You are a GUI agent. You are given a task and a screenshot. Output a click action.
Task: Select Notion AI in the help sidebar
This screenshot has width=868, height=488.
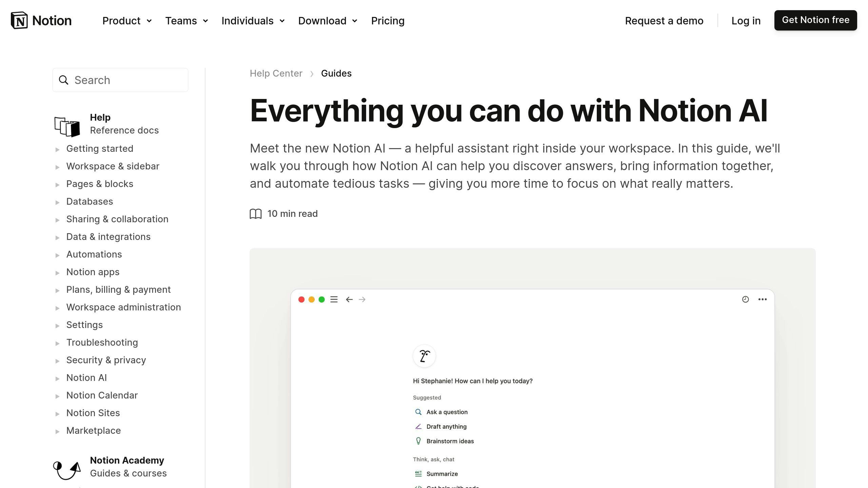[x=86, y=378]
